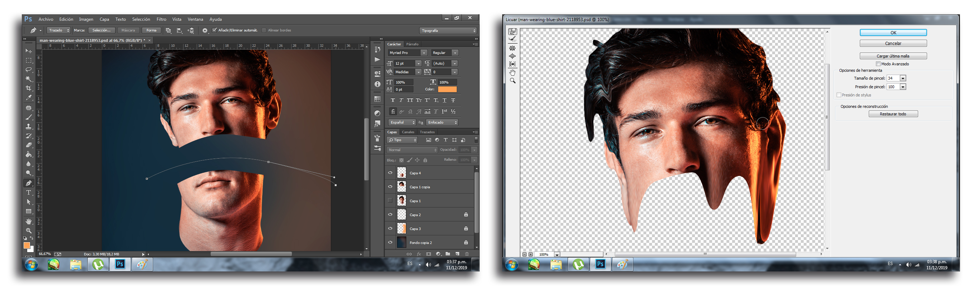
Task: Open Tamaño de pincel dropdown arrow
Action: click(x=903, y=78)
